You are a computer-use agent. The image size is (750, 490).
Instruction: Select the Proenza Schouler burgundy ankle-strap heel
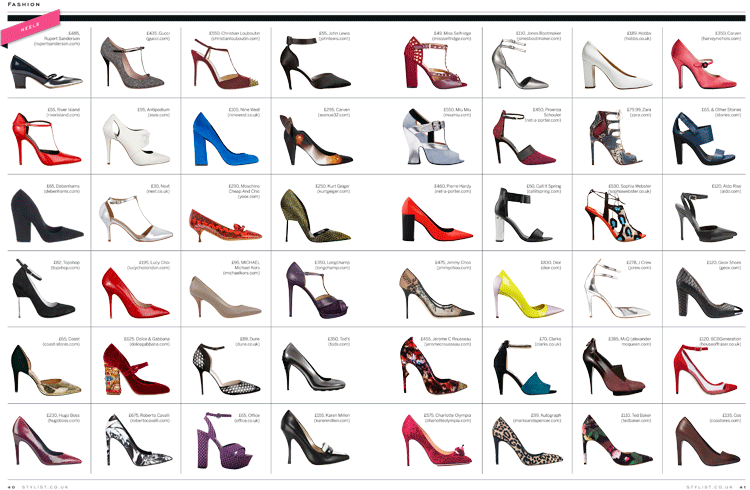524,138
